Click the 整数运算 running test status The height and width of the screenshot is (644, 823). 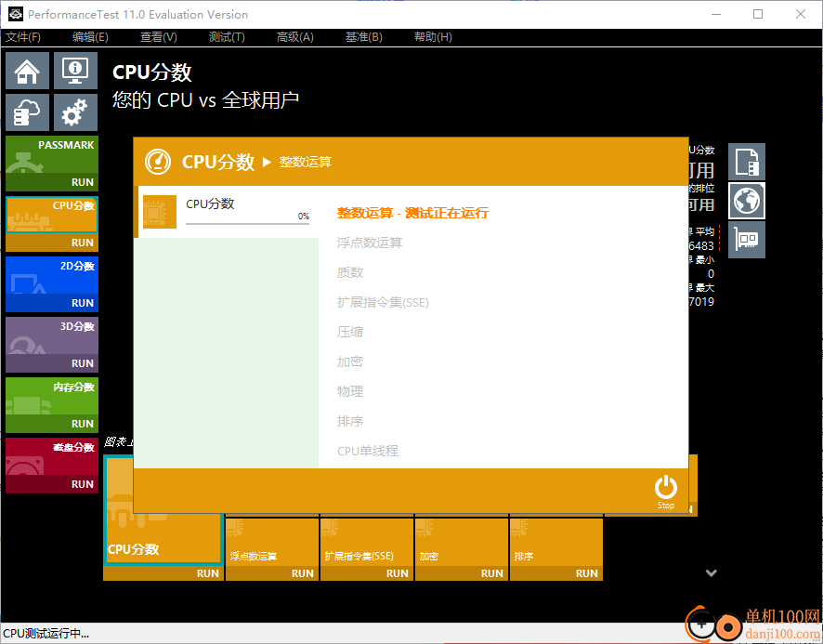pos(412,213)
